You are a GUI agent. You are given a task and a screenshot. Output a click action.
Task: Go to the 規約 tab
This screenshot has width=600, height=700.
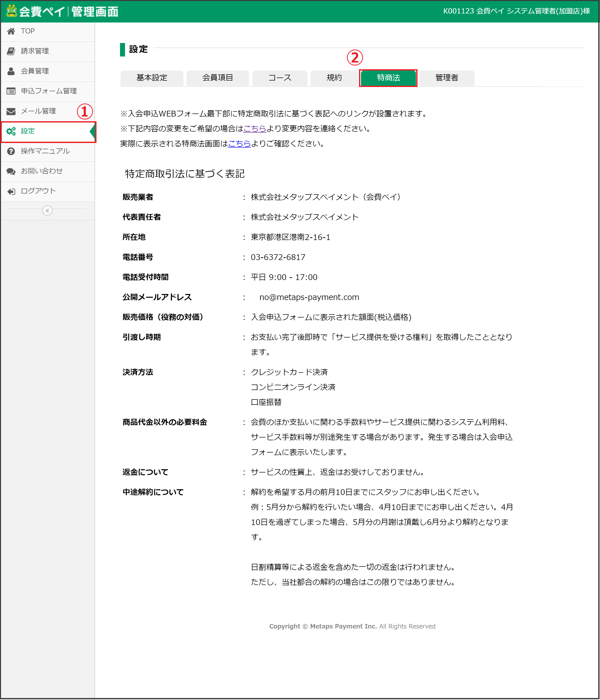click(x=334, y=78)
